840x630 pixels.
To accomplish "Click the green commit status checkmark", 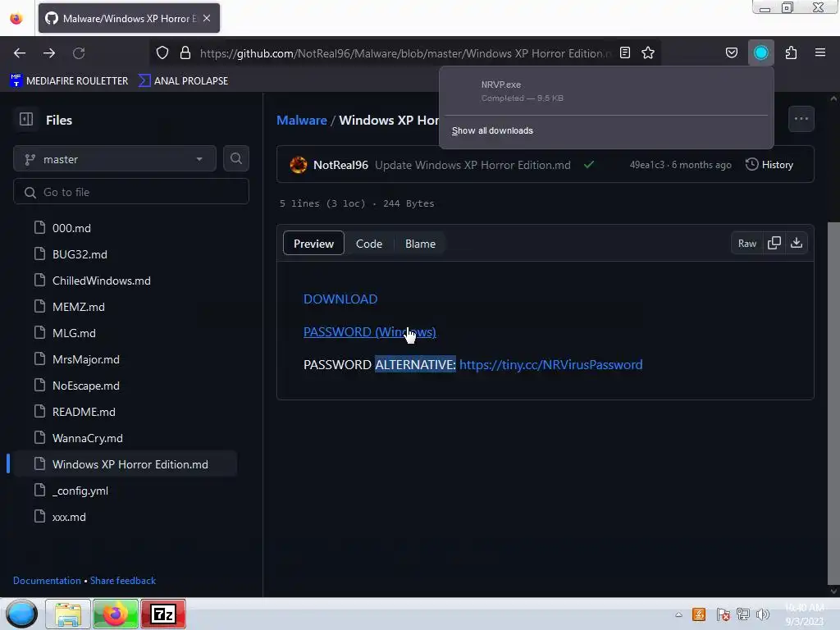I will pyautogui.click(x=589, y=164).
